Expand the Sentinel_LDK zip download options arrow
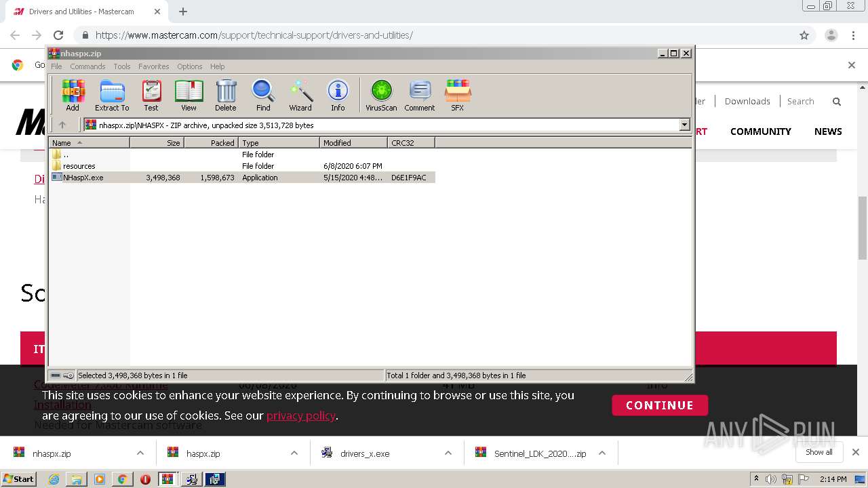868x488 pixels. coord(602,453)
